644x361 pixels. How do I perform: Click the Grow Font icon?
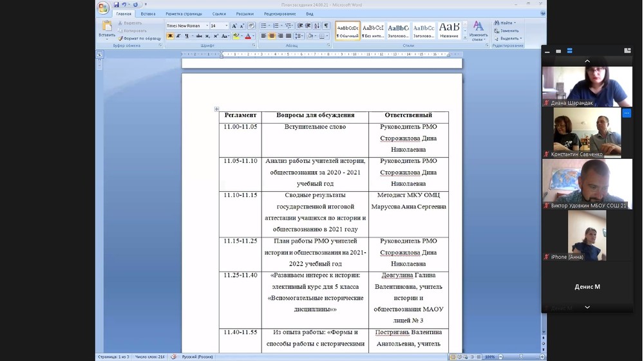[x=234, y=26]
